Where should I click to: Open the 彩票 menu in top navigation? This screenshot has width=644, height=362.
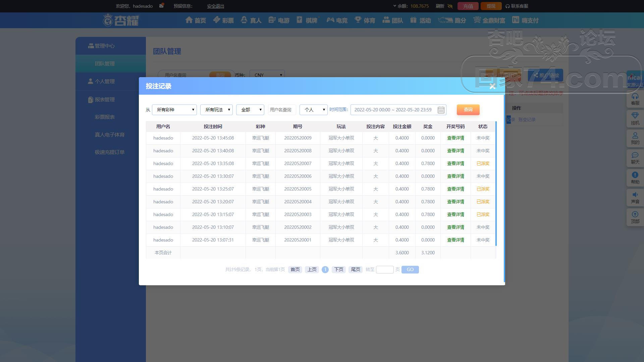[x=224, y=20]
